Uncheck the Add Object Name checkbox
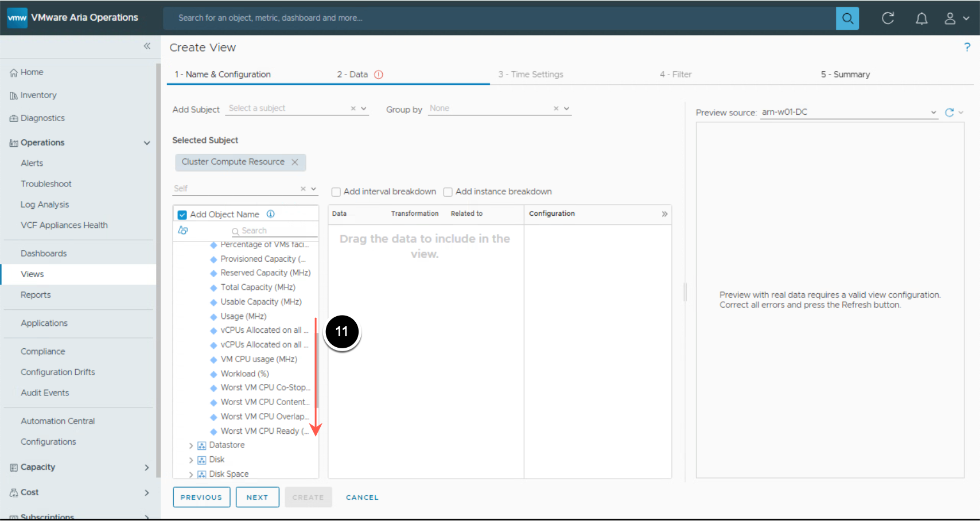Screen dimensions: 980x521 pos(182,215)
